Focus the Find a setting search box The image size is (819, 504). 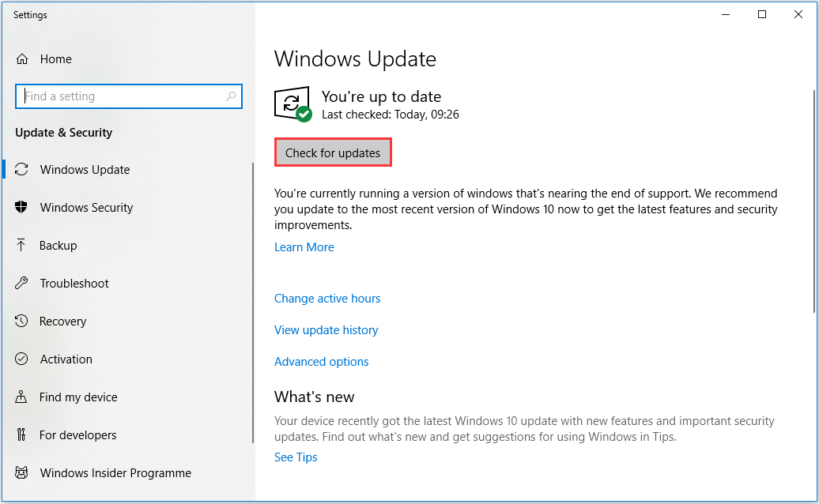[129, 96]
